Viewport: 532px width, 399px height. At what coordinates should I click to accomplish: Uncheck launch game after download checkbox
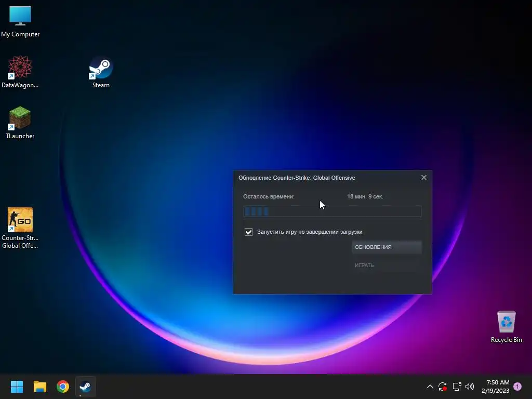pos(248,232)
